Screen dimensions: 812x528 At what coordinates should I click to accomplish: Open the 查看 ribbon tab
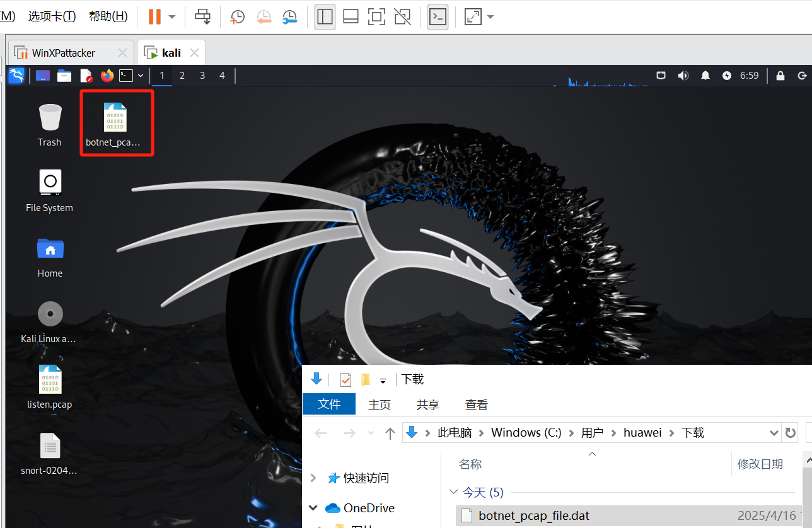[477, 405]
